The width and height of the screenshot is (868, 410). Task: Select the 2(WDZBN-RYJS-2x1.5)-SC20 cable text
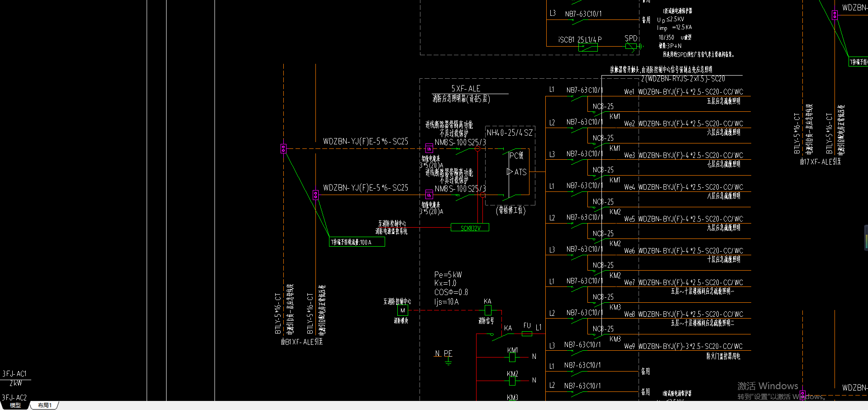coord(683,79)
